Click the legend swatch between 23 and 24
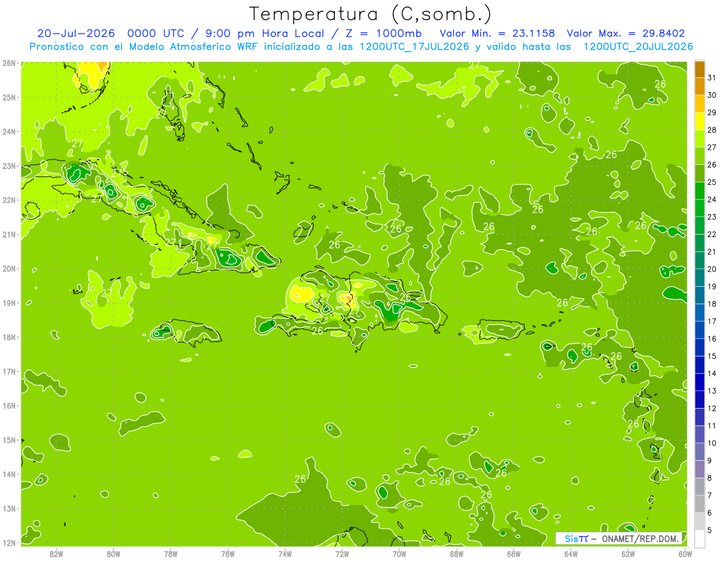 699,208
